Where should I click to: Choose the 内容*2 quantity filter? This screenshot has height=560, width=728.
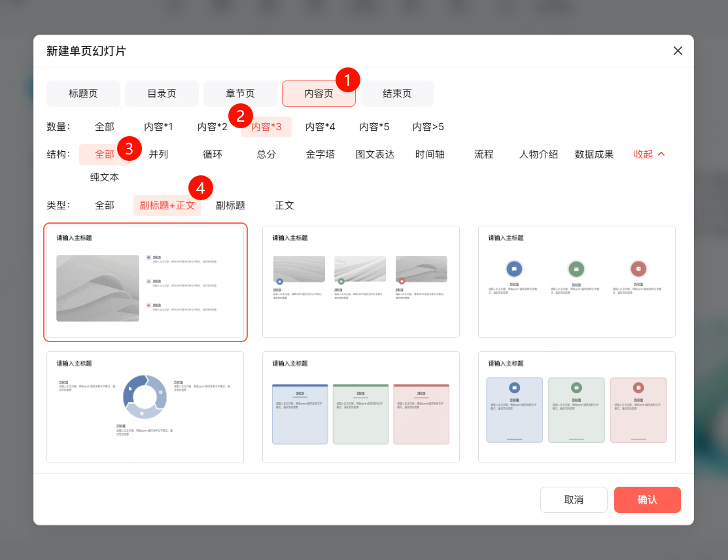[212, 127]
